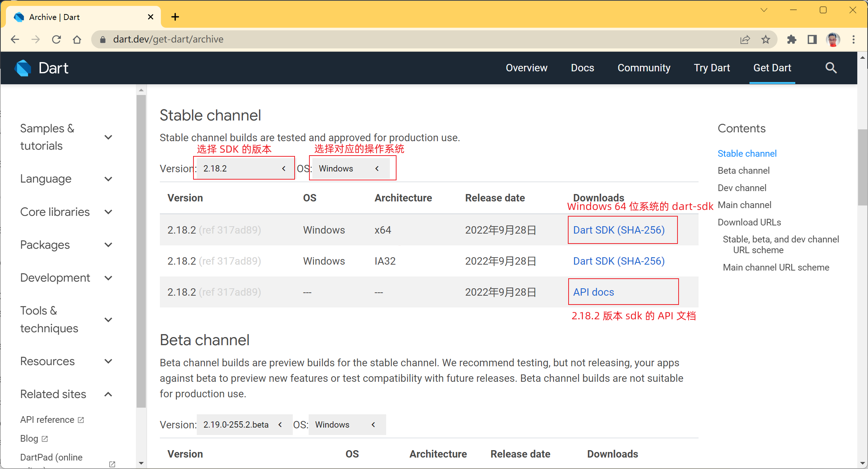Viewport: 868px width, 469px height.
Task: Click the browser forward arrow
Action: click(35, 40)
